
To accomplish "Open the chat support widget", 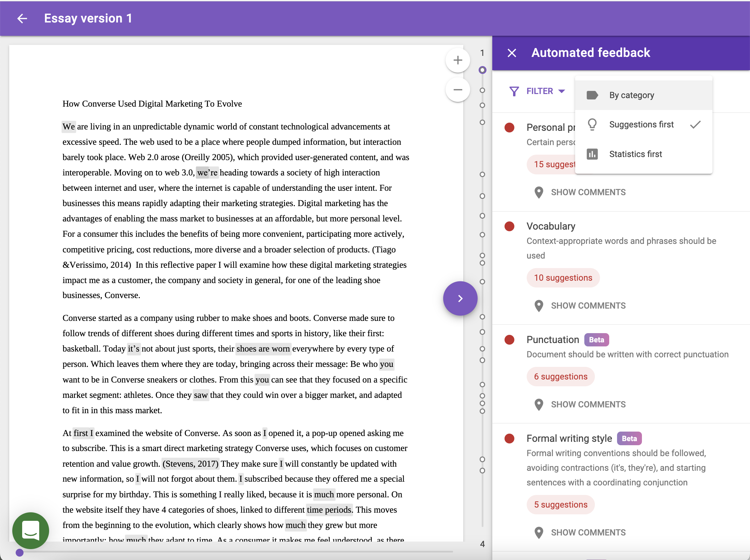I will pos(31,530).
